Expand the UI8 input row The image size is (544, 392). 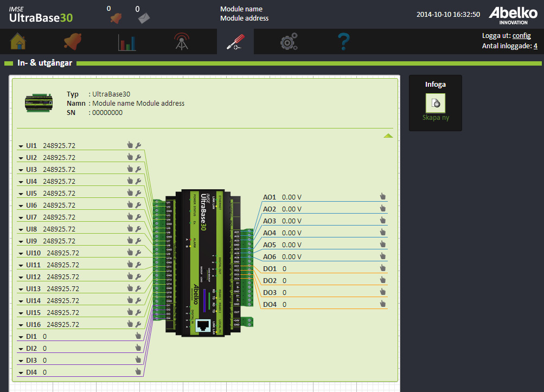(x=21, y=230)
